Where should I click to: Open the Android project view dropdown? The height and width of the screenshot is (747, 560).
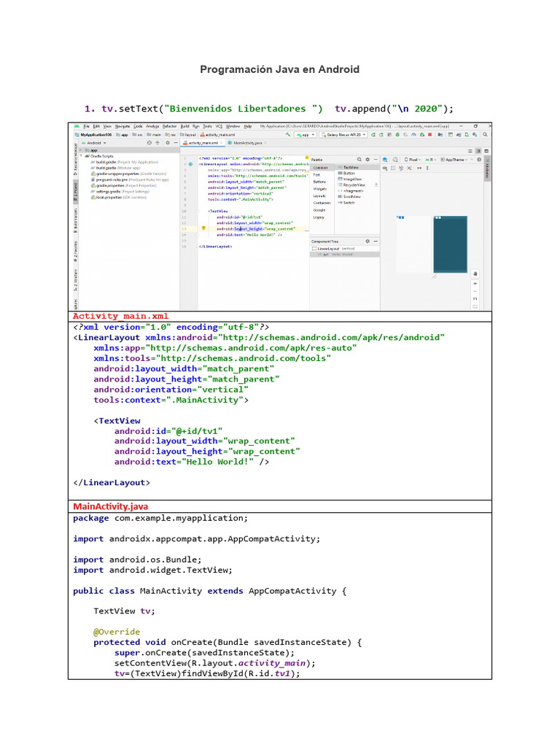pyautogui.click(x=95, y=144)
